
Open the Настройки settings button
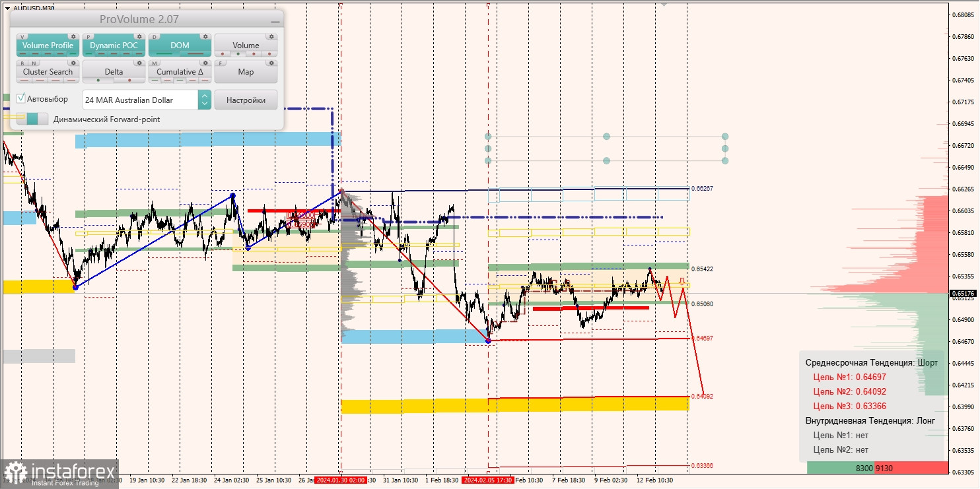246,100
